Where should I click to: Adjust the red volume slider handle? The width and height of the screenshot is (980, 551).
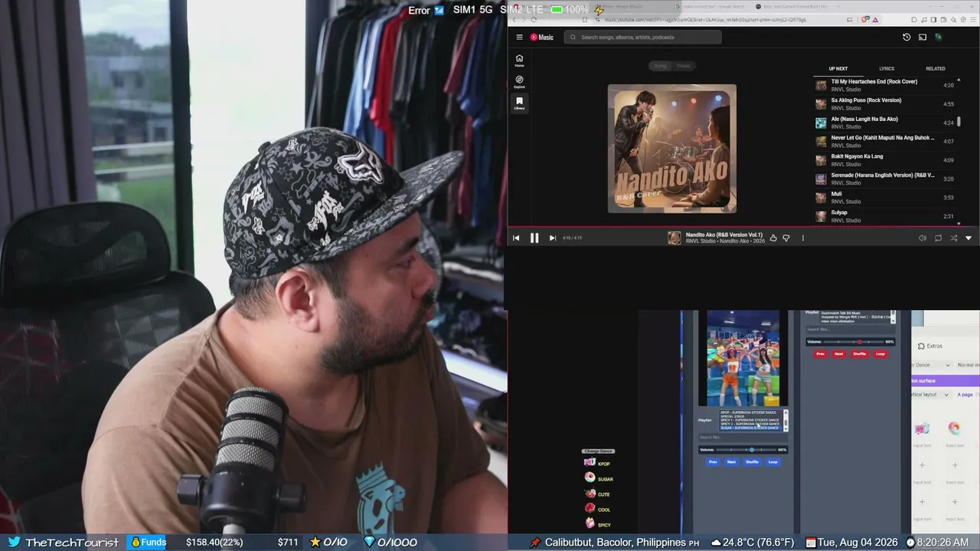[x=859, y=342]
